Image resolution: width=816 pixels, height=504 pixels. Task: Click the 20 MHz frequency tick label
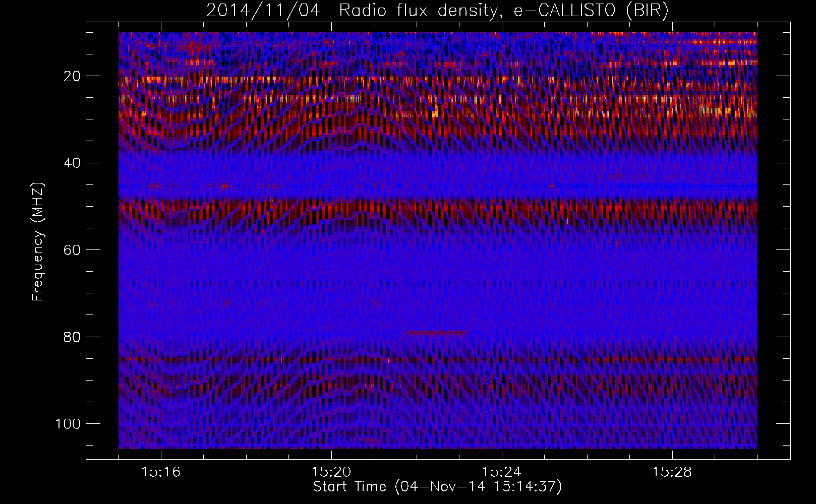pyautogui.click(x=73, y=76)
